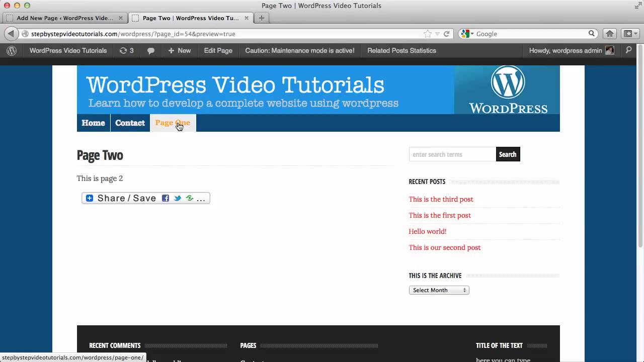
Task: Go to the Home navigation item
Action: tap(94, 123)
